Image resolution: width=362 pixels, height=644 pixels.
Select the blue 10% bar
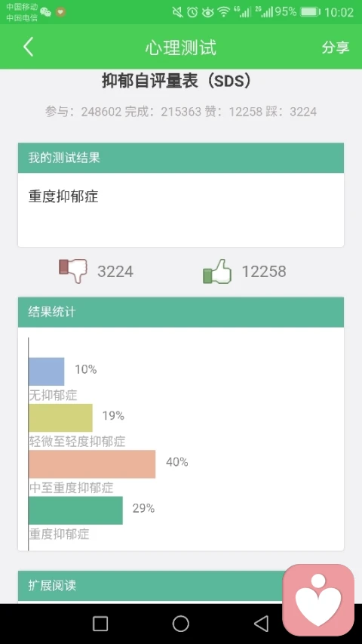pos(46,371)
